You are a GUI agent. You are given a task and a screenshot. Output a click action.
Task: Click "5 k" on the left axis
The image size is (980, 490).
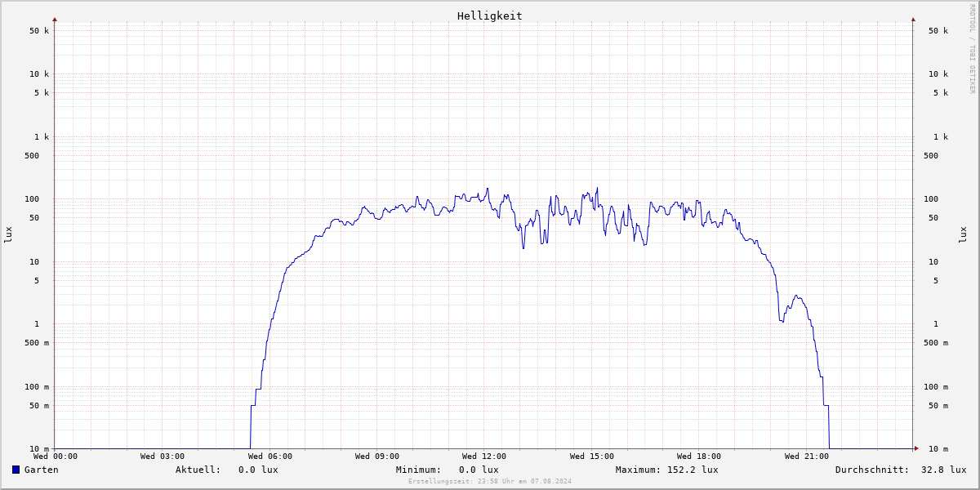point(42,93)
